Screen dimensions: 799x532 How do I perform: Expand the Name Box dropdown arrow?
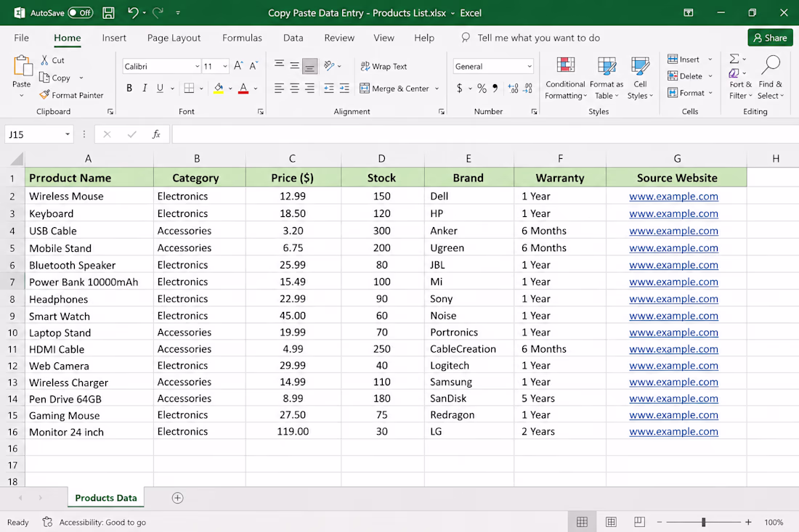tap(68, 134)
